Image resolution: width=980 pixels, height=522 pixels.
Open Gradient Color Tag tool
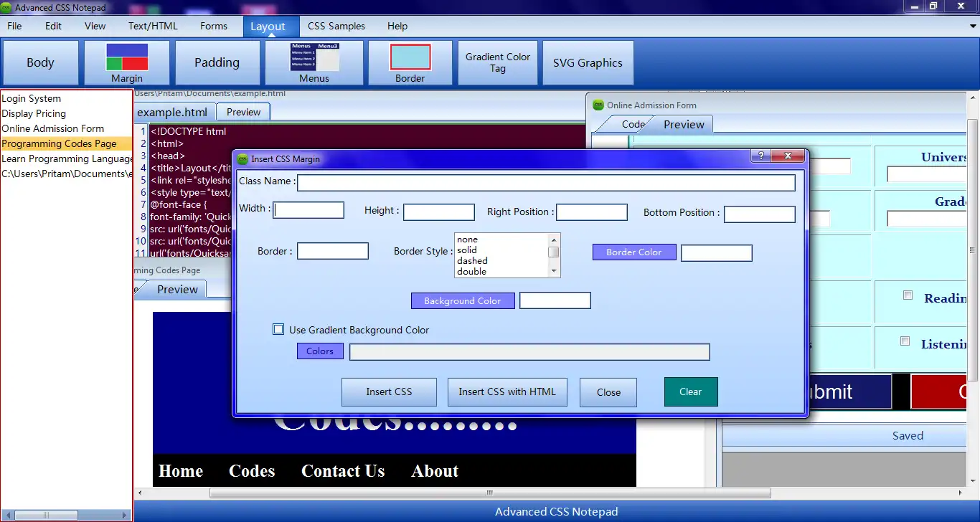click(x=497, y=62)
